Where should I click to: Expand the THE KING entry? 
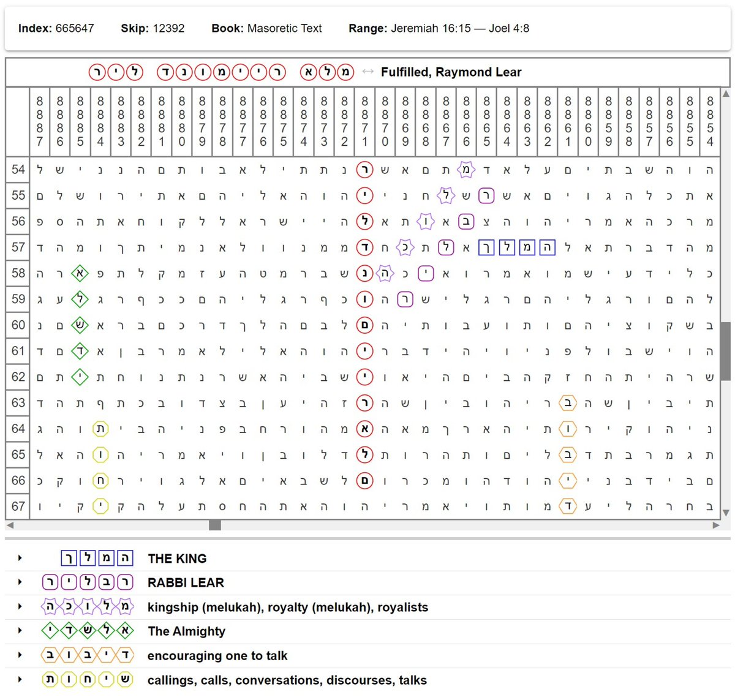[19, 558]
